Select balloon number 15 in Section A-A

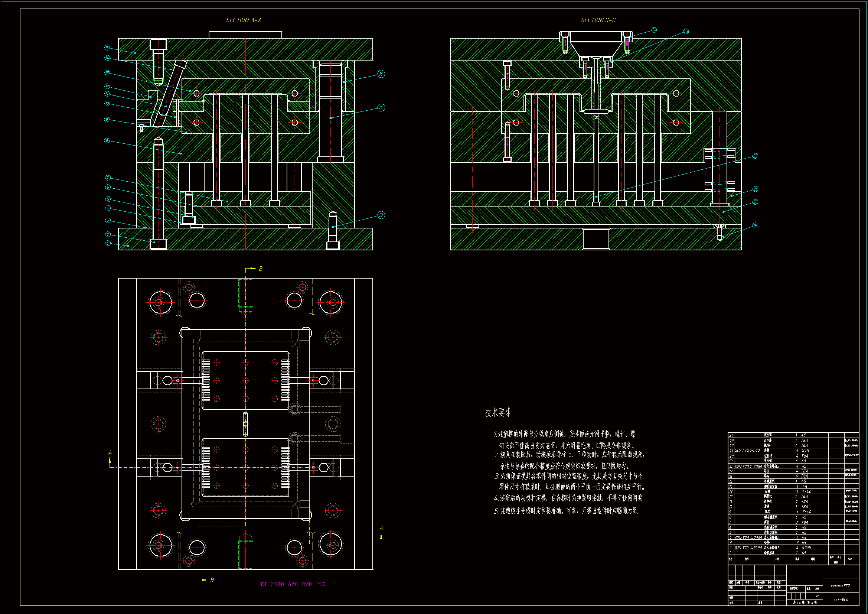coord(107,48)
